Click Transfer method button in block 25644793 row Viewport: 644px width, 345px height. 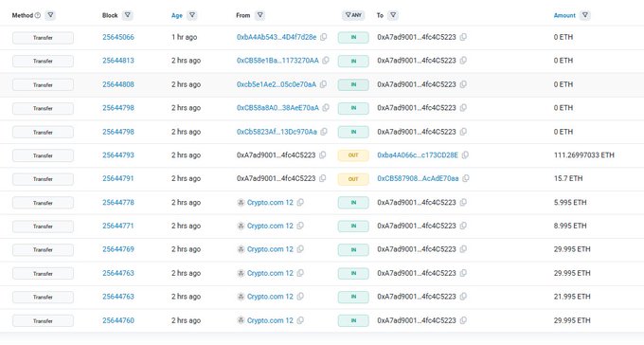click(x=44, y=155)
